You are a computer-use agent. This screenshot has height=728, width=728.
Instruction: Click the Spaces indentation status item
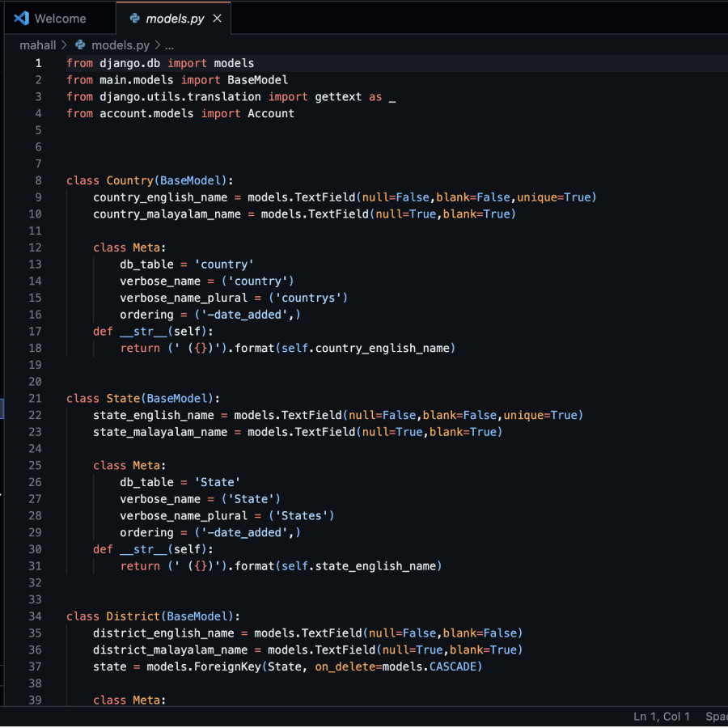point(716,717)
